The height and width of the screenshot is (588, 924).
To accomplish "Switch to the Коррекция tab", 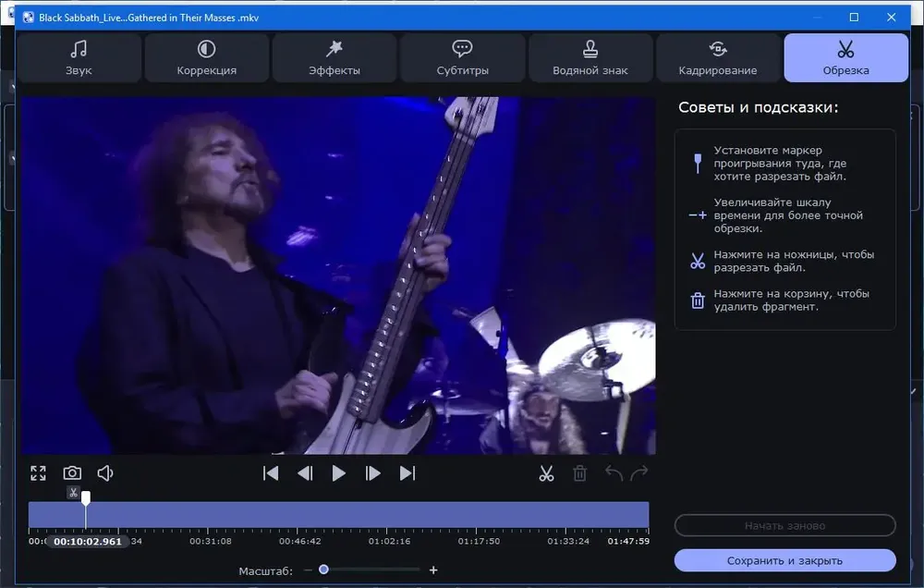I will [x=207, y=58].
